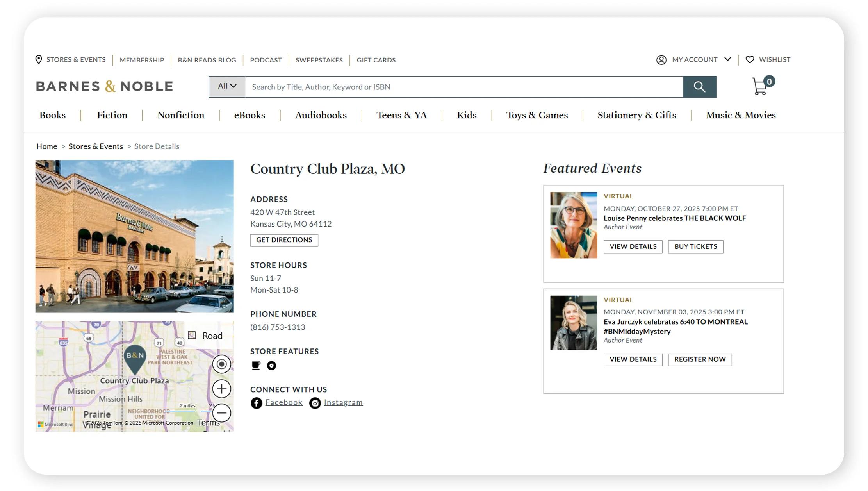Click the Instagram icon under Connect With Us
Screen dimensions: 868x491
[x=315, y=402]
